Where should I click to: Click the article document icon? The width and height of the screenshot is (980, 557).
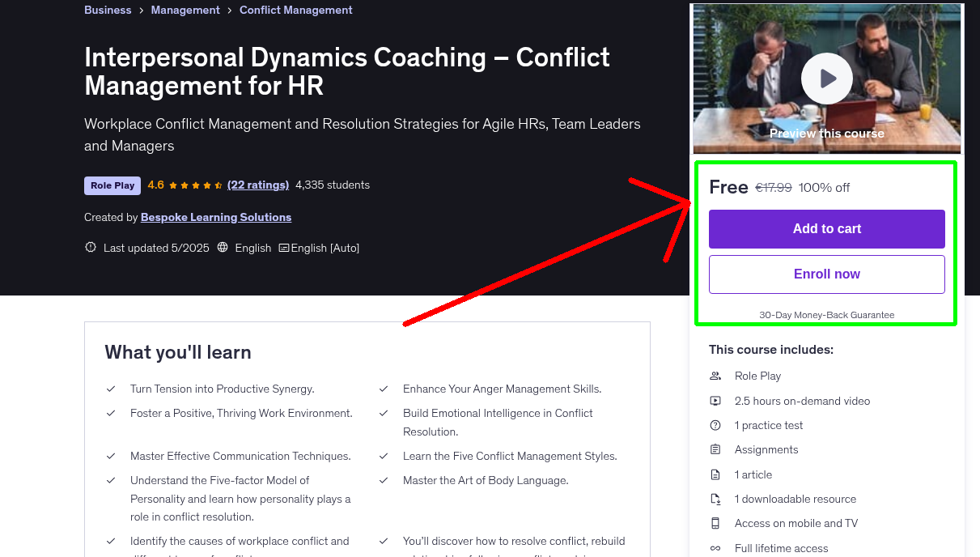715,474
